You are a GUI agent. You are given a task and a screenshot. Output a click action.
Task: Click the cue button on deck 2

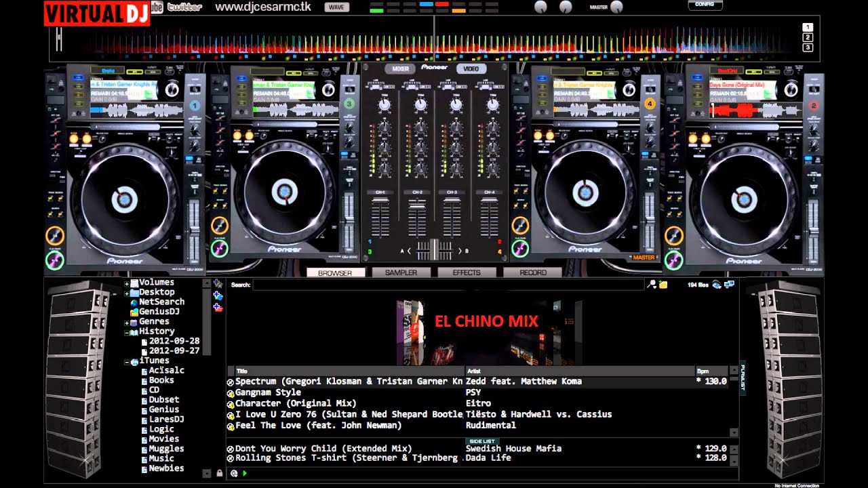(673, 236)
